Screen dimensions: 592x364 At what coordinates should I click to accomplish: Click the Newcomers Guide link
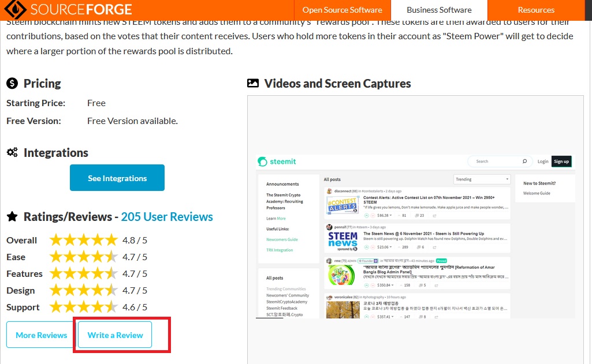(x=282, y=239)
